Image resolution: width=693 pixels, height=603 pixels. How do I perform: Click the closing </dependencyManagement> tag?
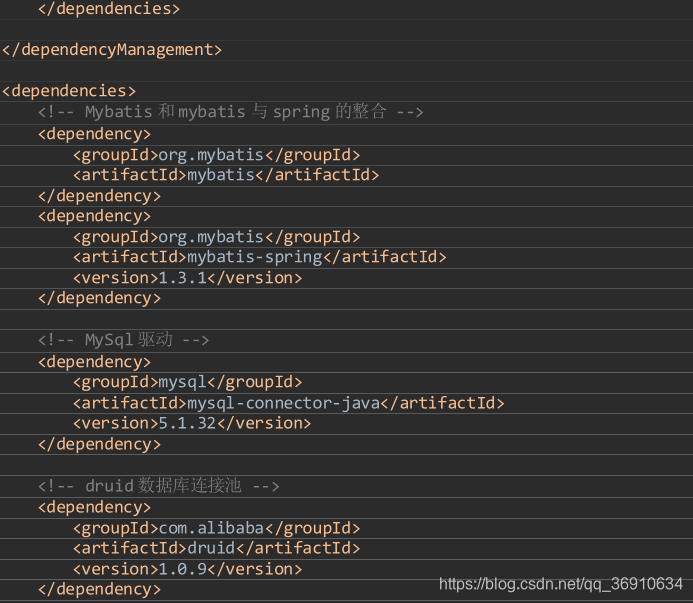(112, 50)
